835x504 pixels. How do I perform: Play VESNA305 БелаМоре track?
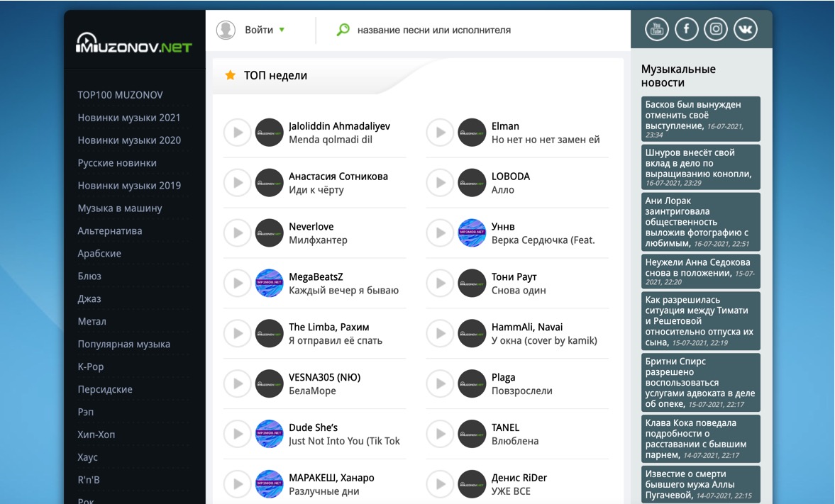coord(237,383)
